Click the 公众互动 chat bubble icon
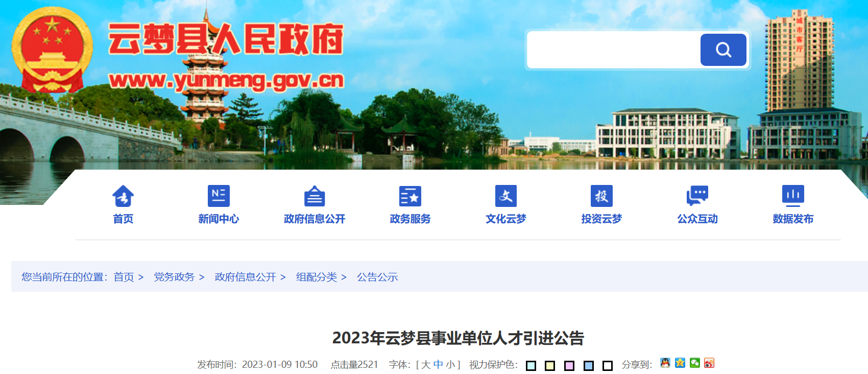Image resolution: width=868 pixels, height=374 pixels. [697, 196]
